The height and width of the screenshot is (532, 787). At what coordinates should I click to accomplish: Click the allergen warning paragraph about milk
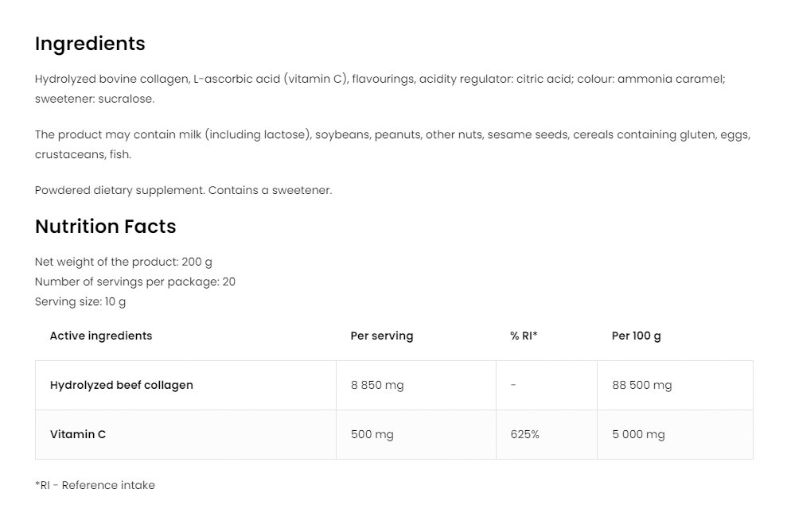[392, 135]
